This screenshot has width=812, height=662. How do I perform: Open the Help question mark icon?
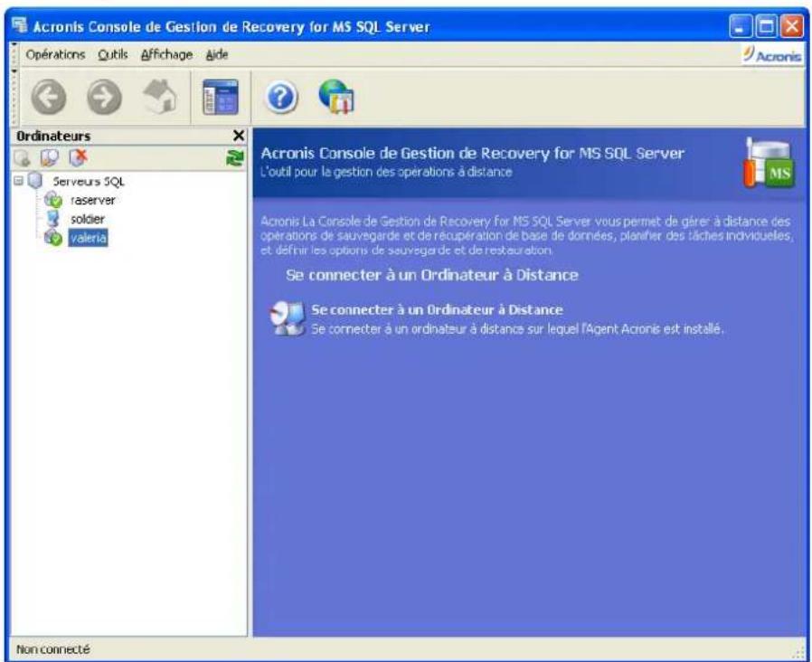tap(280, 97)
